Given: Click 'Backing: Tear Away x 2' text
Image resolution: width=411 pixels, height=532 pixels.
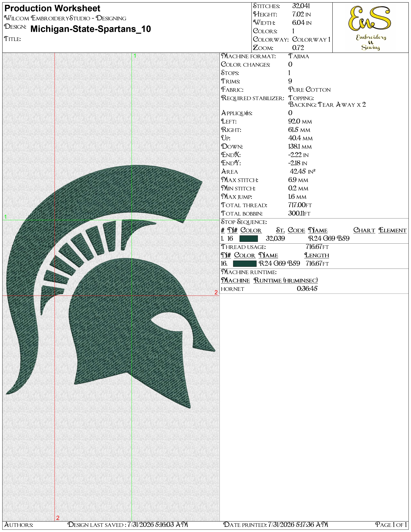Looking at the screenshot, I should 327,105.
